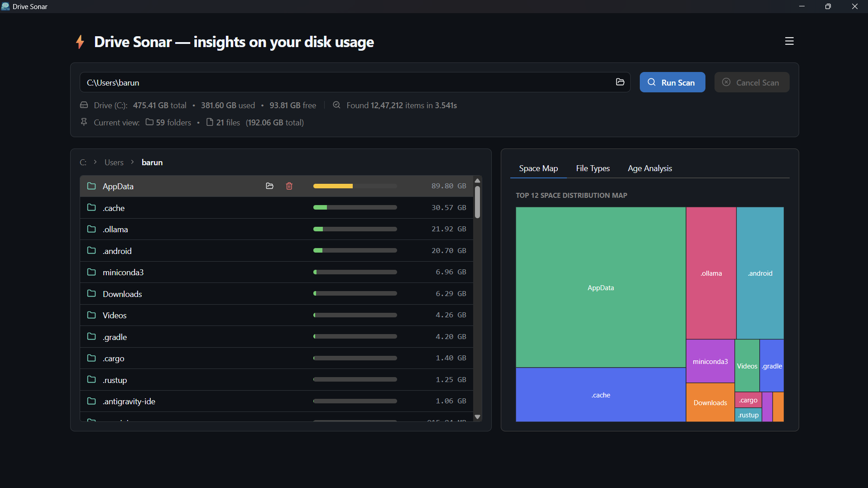Click the Videos folder icon
This screenshot has width=868, height=488.
pos(91,315)
